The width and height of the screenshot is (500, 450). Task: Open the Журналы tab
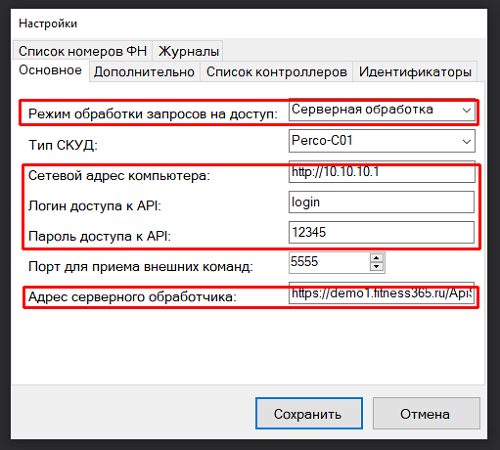188,51
